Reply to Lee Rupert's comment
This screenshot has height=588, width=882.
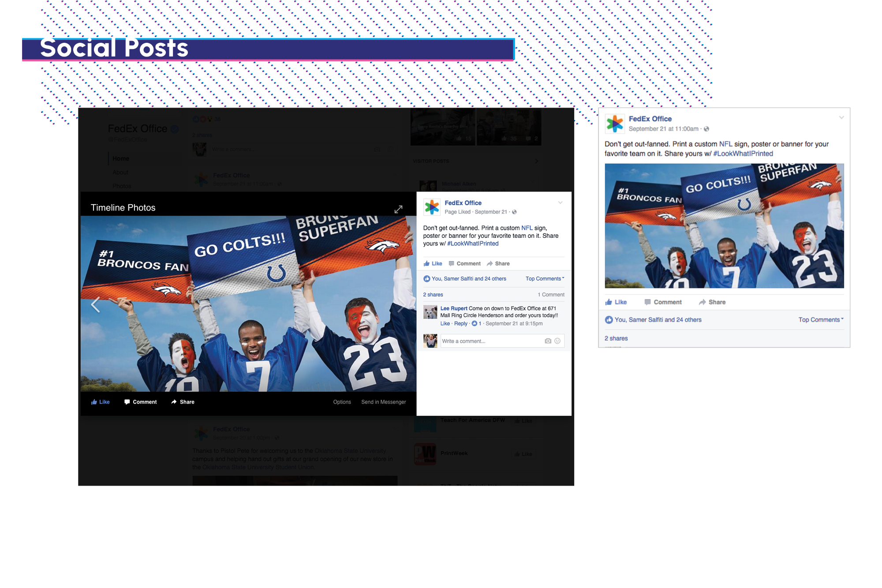461,323
